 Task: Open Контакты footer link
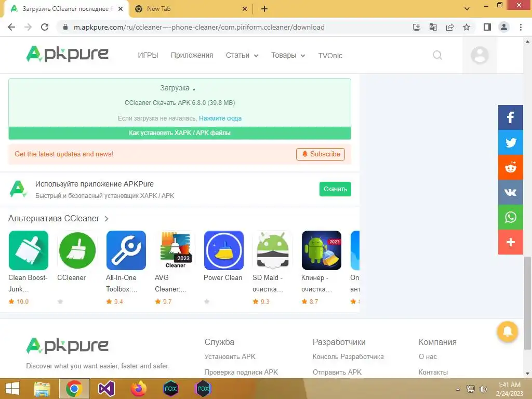click(x=433, y=372)
